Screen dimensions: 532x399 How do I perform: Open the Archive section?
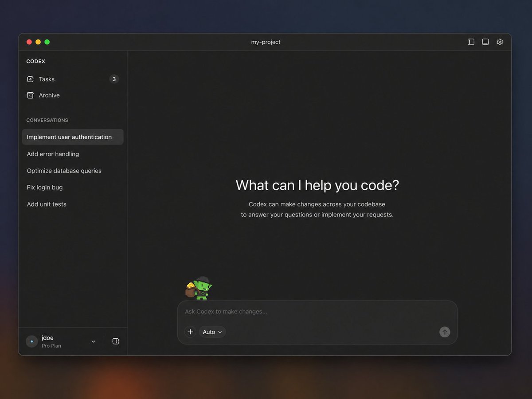pyautogui.click(x=73, y=95)
